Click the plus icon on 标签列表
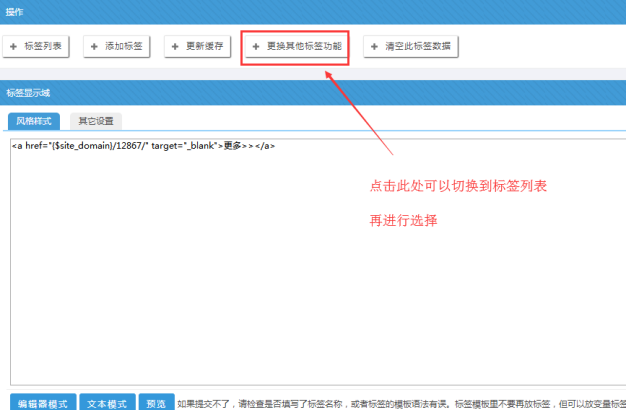This screenshot has height=411, width=627. click(13, 47)
